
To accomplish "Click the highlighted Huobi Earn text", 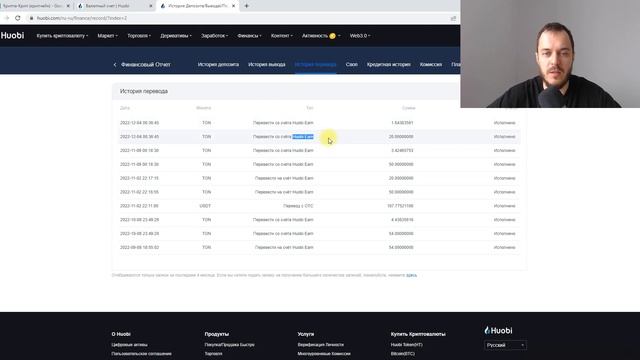I will [x=303, y=137].
